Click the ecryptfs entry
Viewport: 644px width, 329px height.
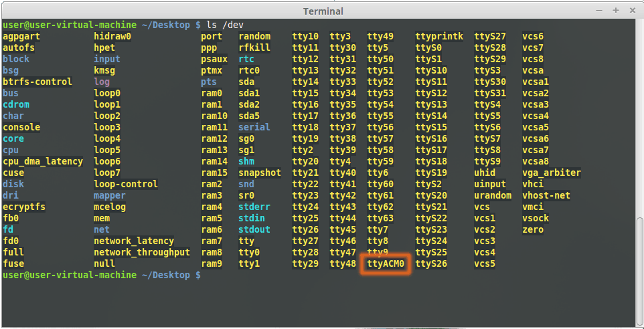point(24,207)
